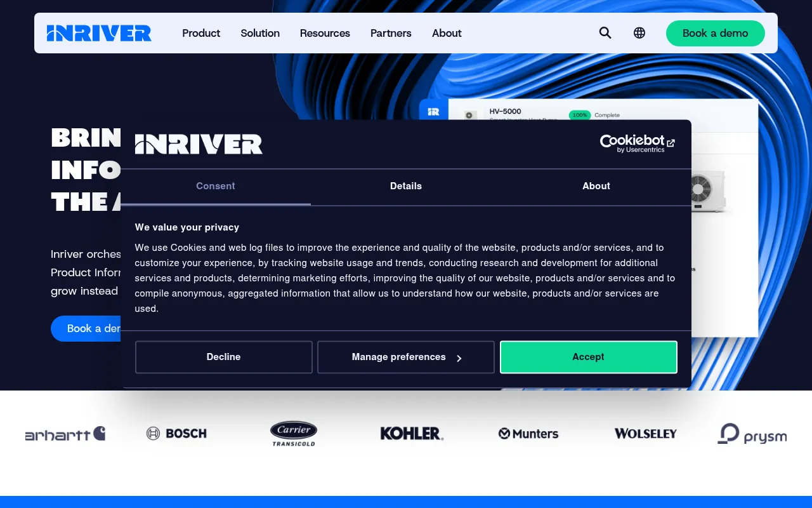Click the Wolseley customer logo
This screenshot has height=508, width=812.
click(646, 434)
